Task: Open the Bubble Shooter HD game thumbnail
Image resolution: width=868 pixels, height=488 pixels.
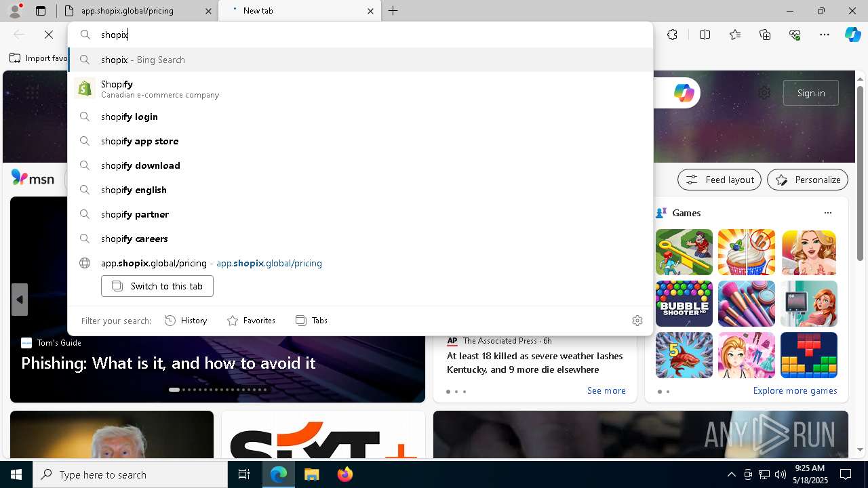Action: [684, 304]
